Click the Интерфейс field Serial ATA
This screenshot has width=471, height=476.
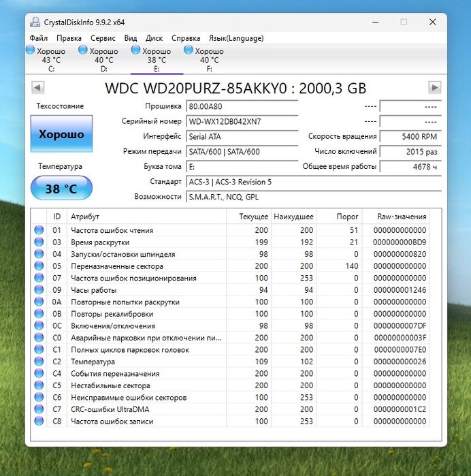242,137
